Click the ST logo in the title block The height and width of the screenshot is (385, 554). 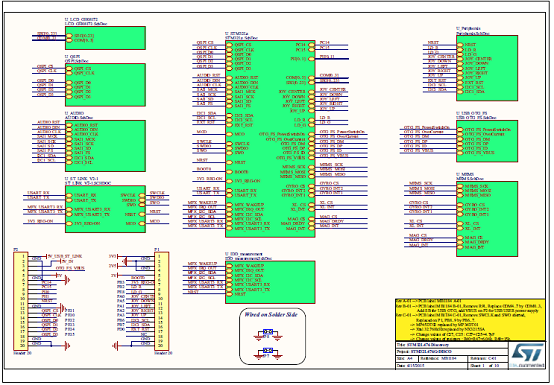coord(527,354)
